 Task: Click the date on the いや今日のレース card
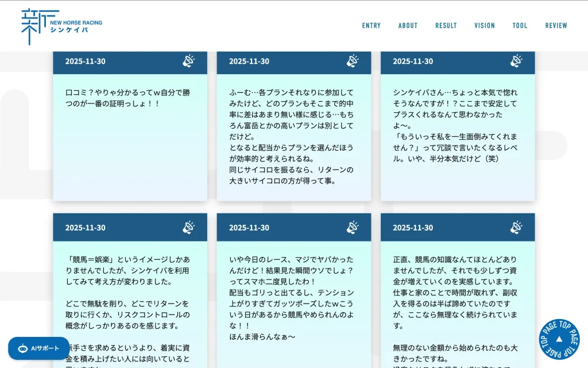point(249,228)
